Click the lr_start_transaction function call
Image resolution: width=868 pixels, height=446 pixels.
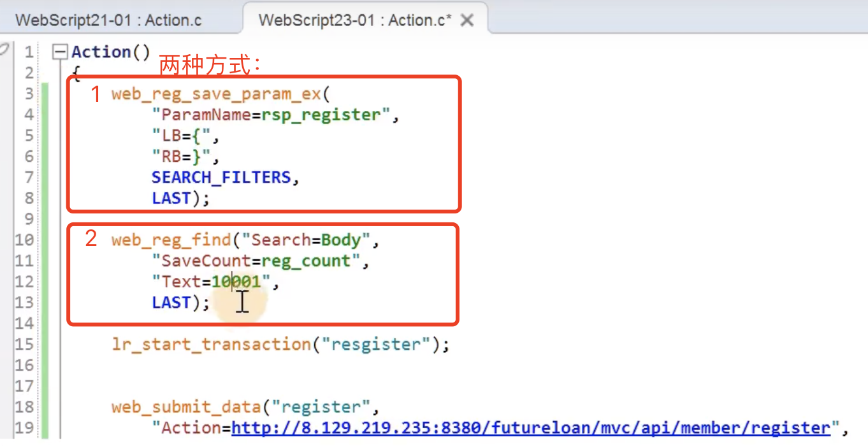point(280,345)
